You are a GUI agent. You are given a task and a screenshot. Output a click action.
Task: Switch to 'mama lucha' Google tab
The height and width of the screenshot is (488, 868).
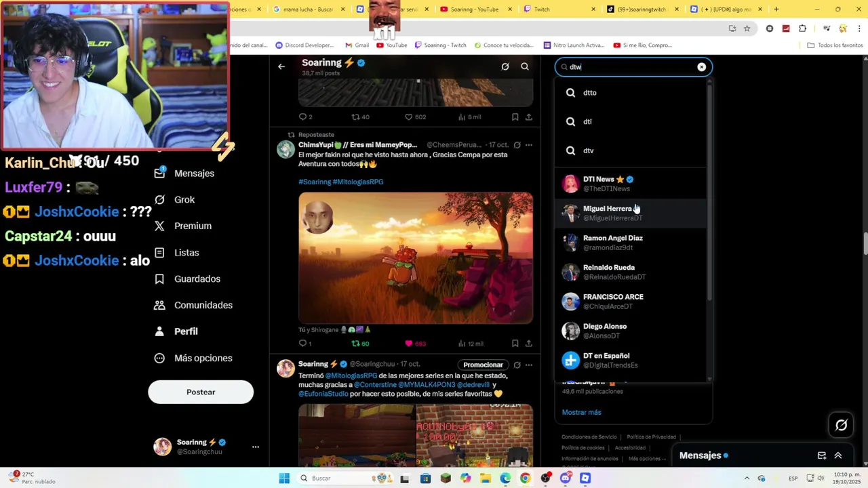308,9
